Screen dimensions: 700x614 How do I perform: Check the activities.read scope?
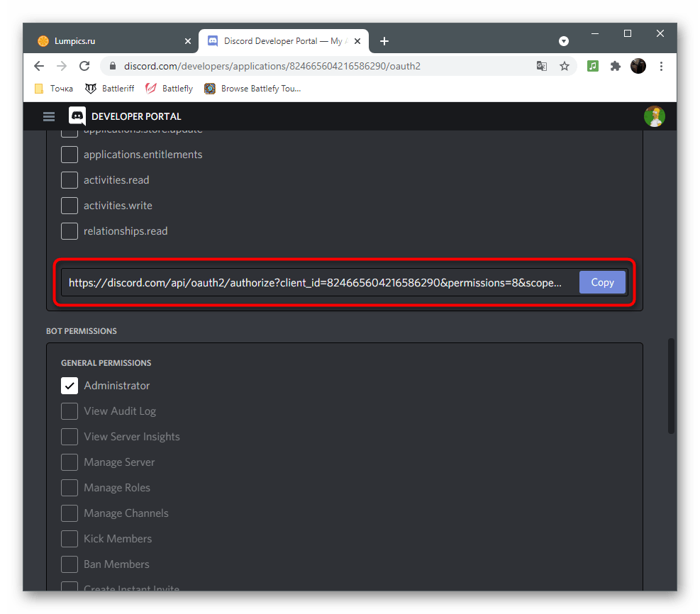click(x=69, y=179)
